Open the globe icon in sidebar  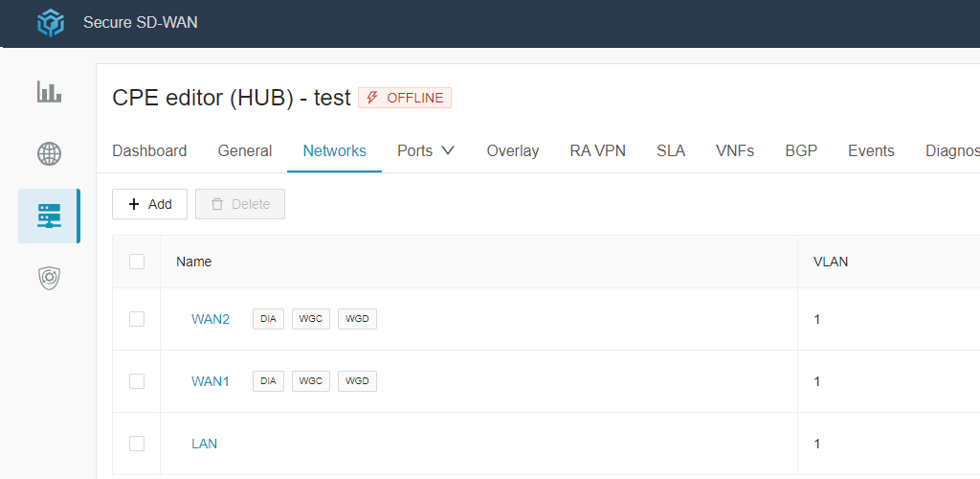click(49, 153)
